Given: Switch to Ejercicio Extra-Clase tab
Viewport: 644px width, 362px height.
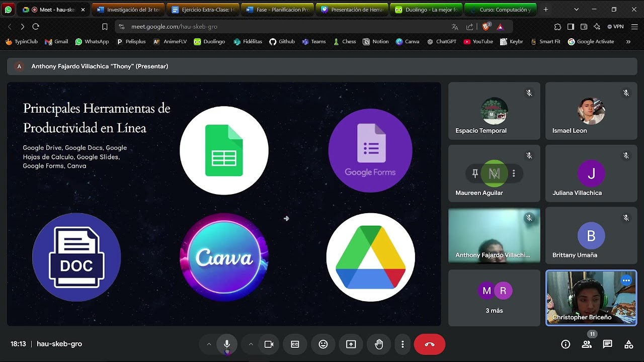Looking at the screenshot, I should 203,10.
